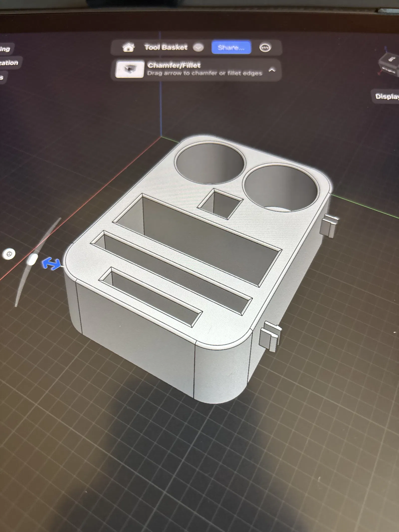The image size is (399, 532).
Task: Click the Share... button
Action: [231, 47]
